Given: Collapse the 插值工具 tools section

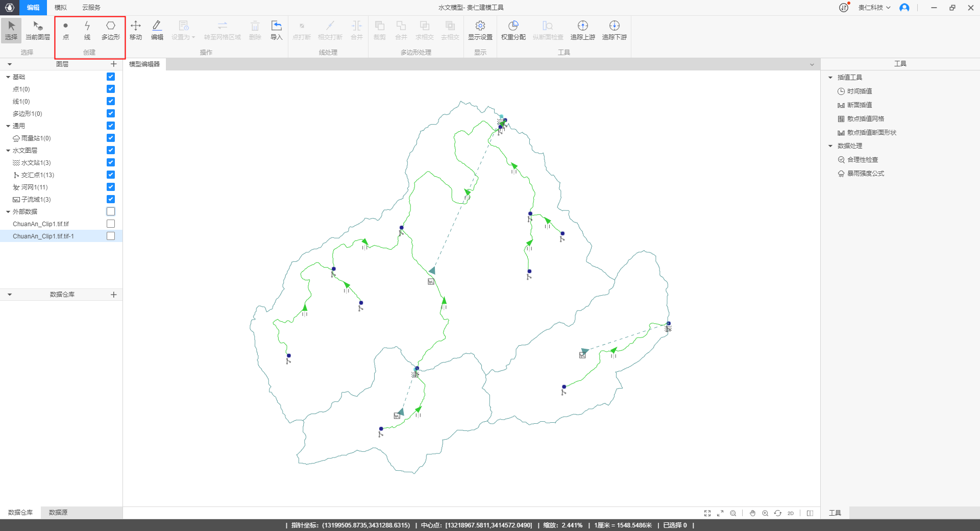Looking at the screenshot, I should (x=830, y=78).
